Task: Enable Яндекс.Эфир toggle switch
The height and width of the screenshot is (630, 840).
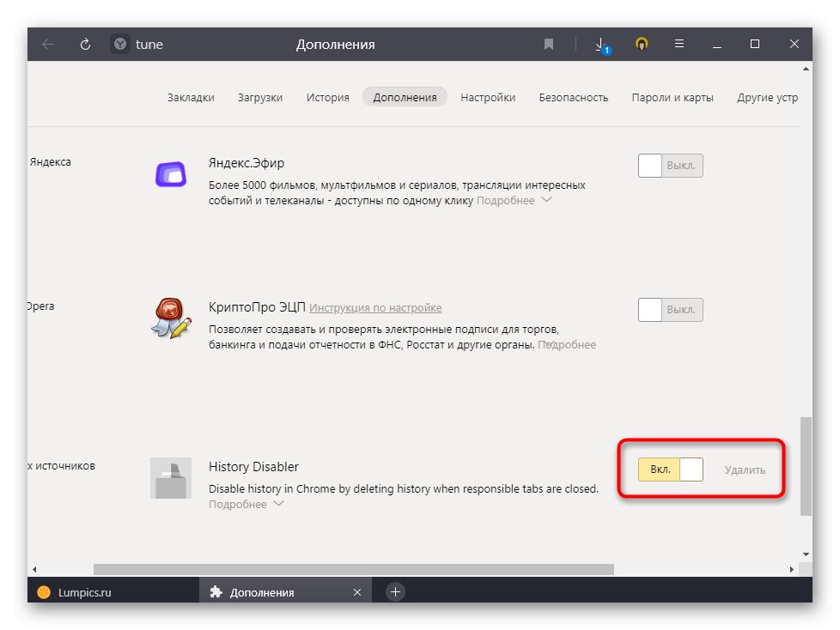Action: [x=670, y=166]
